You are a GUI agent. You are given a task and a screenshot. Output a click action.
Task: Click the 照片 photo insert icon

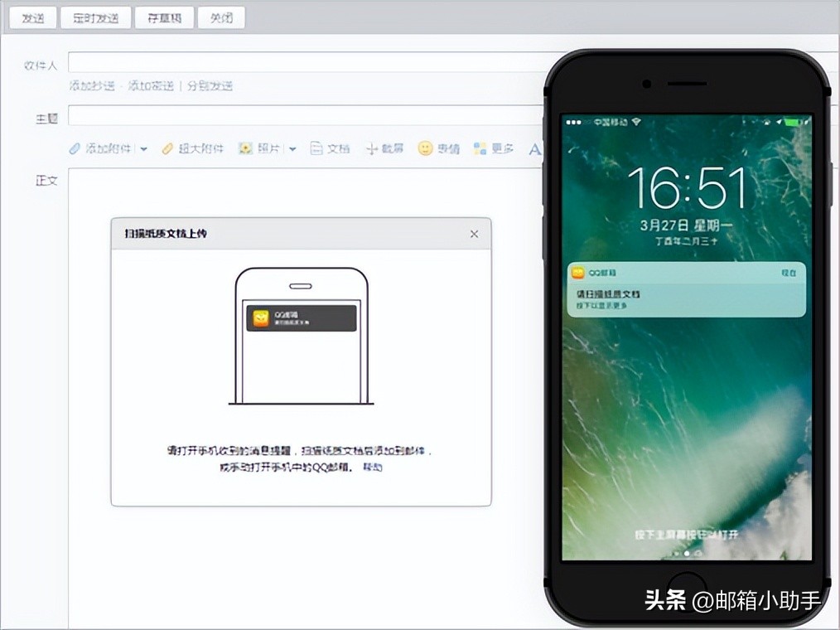pyautogui.click(x=245, y=148)
